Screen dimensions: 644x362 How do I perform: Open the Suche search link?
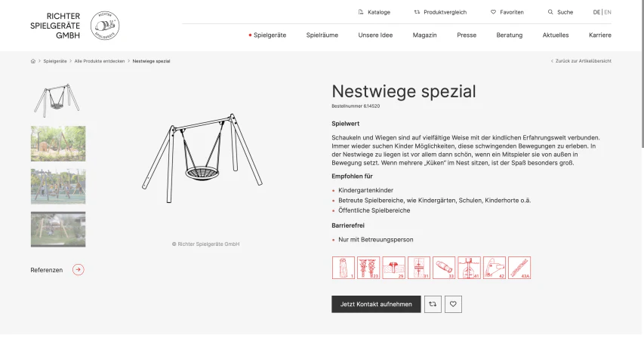pyautogui.click(x=560, y=12)
